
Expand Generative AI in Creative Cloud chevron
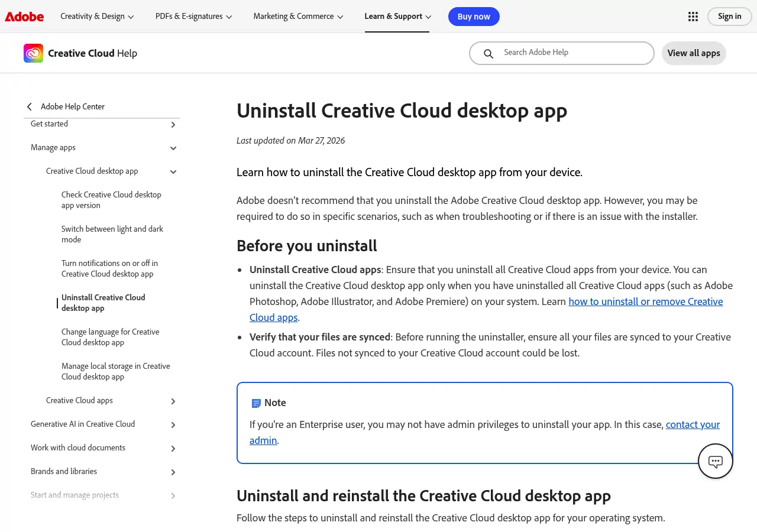click(173, 425)
